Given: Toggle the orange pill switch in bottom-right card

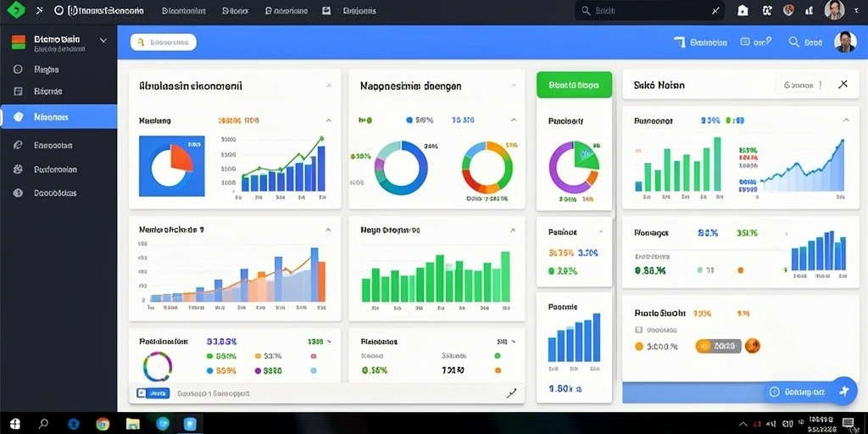Looking at the screenshot, I should pos(718,347).
